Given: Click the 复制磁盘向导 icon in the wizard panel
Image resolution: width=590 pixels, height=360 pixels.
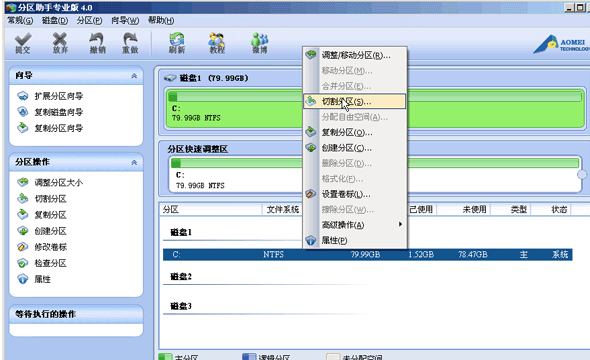Looking at the screenshot, I should (x=23, y=112).
